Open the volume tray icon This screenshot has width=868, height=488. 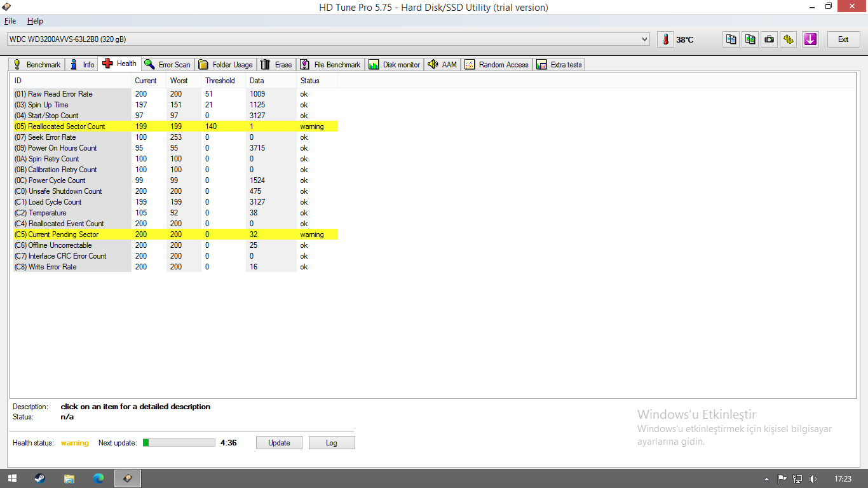coord(813,479)
